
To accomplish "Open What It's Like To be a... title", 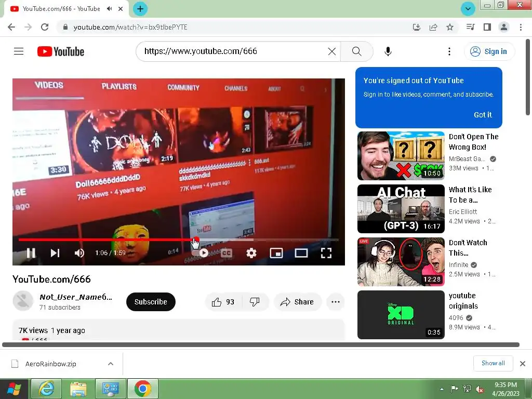I will coord(470,195).
